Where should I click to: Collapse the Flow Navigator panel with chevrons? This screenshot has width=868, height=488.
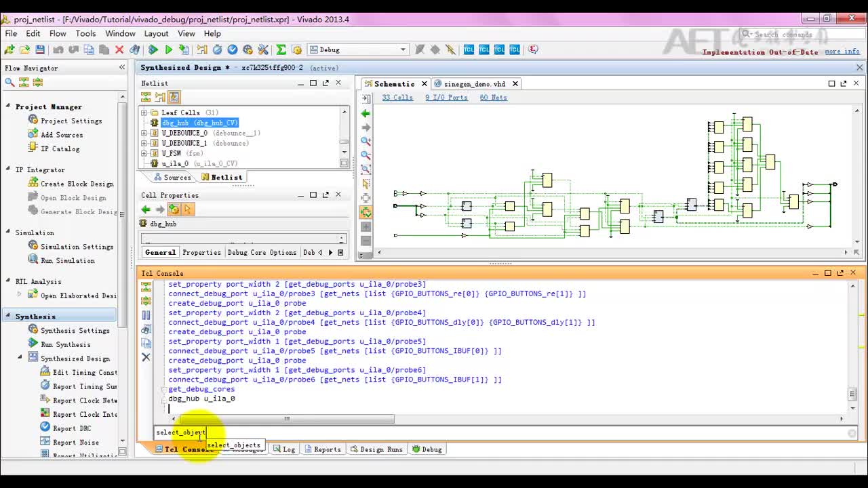pyautogui.click(x=122, y=67)
